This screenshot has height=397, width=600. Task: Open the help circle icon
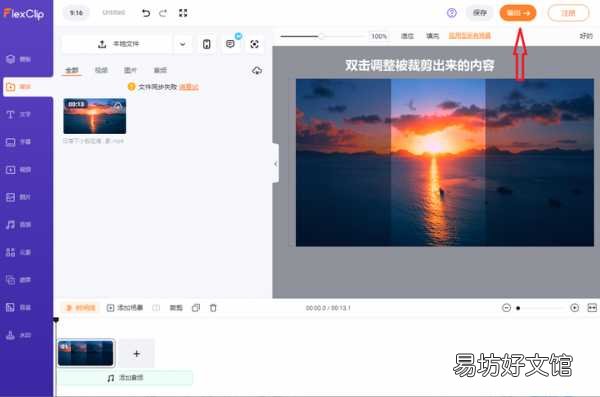tap(452, 13)
